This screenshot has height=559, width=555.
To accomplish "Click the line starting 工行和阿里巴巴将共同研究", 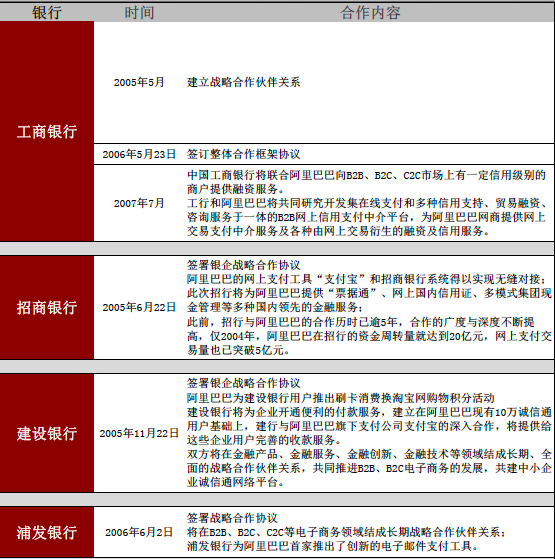I will click(x=368, y=203).
